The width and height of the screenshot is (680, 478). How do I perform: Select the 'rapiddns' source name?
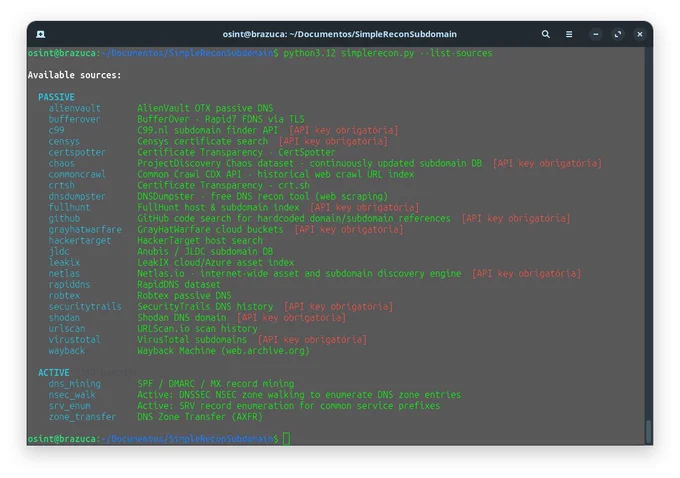click(69, 285)
